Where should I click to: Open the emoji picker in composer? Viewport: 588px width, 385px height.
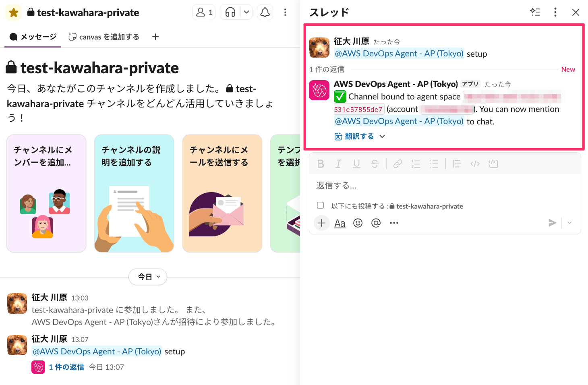pos(358,223)
